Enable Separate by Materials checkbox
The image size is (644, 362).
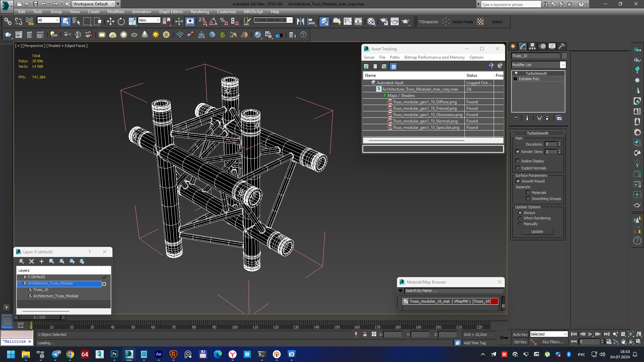coord(528,193)
